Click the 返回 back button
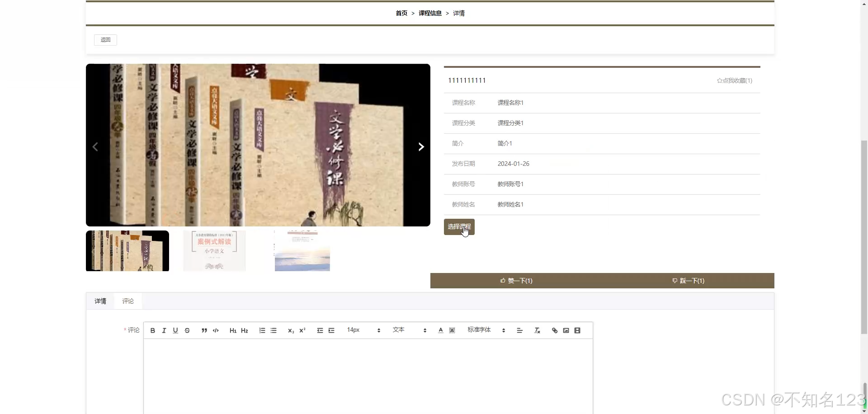868x414 pixels. [105, 40]
